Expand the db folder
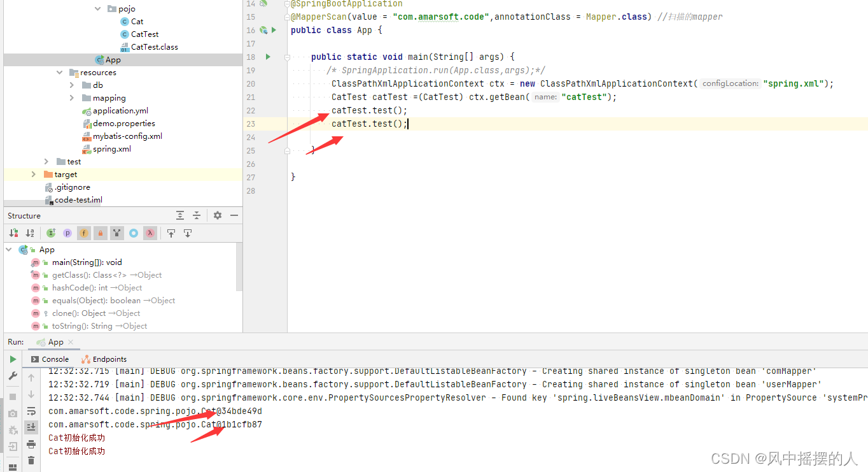Image resolution: width=868 pixels, height=472 pixels. coord(72,85)
